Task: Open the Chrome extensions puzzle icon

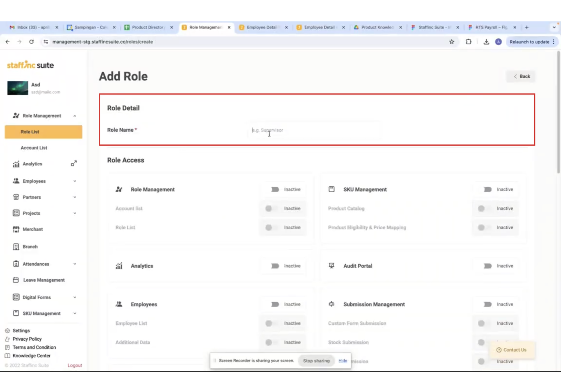Action: [x=468, y=42]
